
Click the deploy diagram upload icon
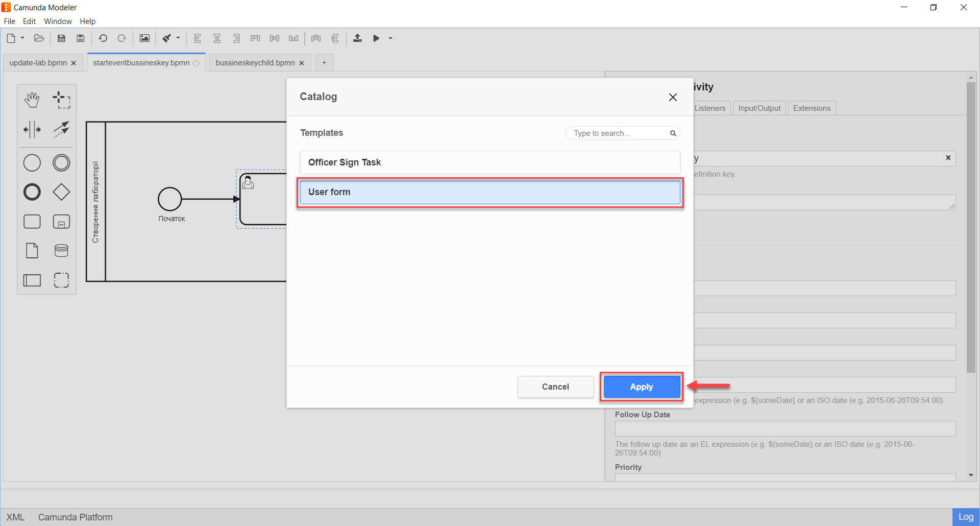pyautogui.click(x=358, y=38)
